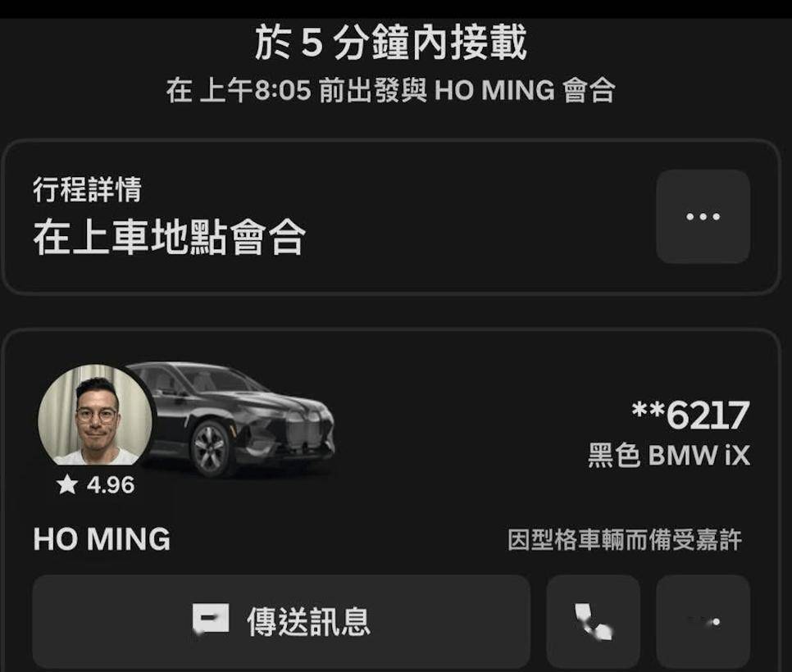The image size is (792, 672).
Task: View HO MING's profile photo
Action: pyautogui.click(x=95, y=415)
